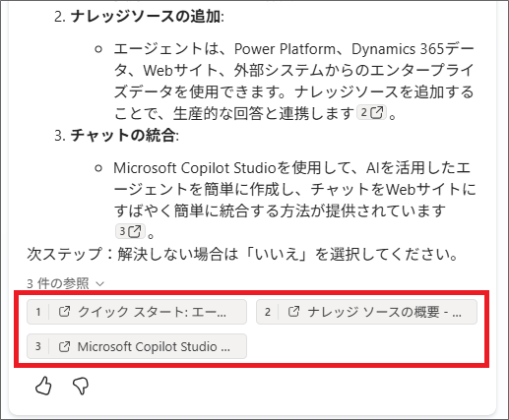This screenshot has width=509, height=420.
Task: Open external link icon of inline citation 3
Action: pos(135,231)
